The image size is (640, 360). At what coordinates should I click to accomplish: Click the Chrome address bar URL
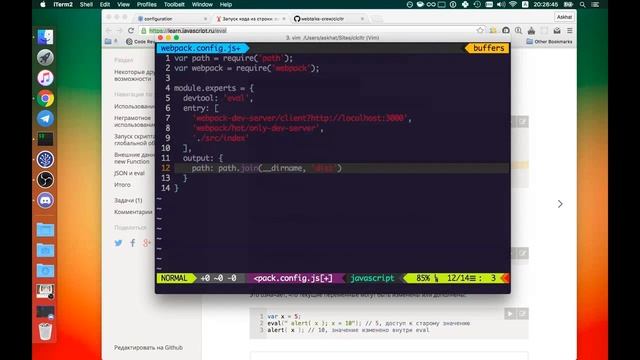coord(187,31)
